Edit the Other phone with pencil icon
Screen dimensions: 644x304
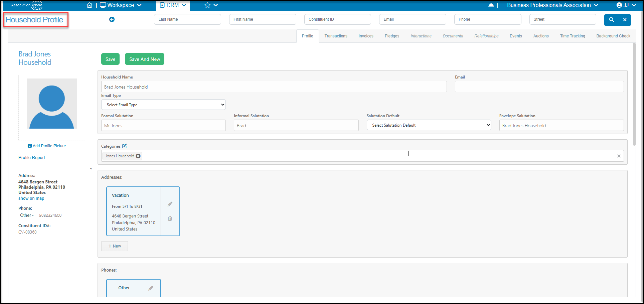point(151,288)
